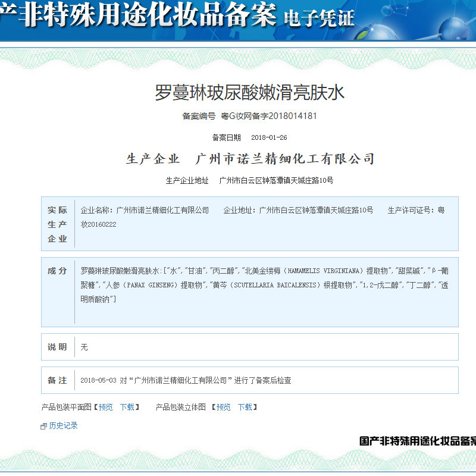The image size is (476, 476).
Task: Click the filing number 粤G妆网备字2018014181
Action: (x=269, y=116)
